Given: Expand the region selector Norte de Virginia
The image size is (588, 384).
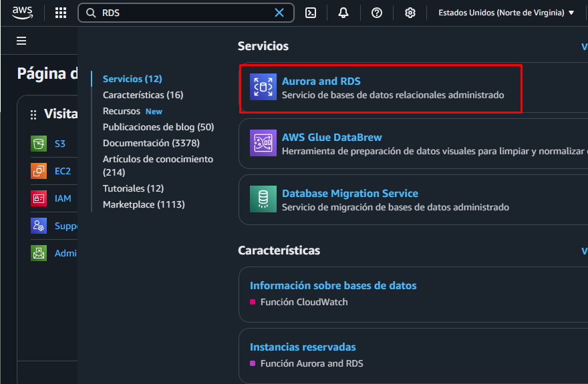Looking at the screenshot, I should click(506, 13).
